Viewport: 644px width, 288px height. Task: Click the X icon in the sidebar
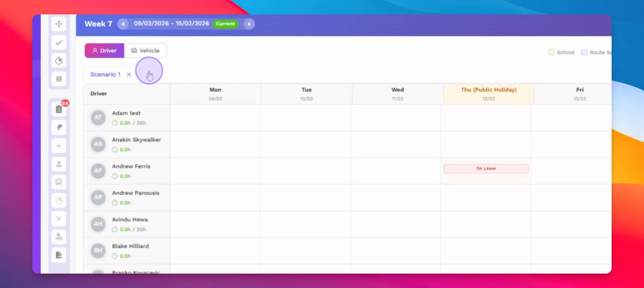point(59,218)
